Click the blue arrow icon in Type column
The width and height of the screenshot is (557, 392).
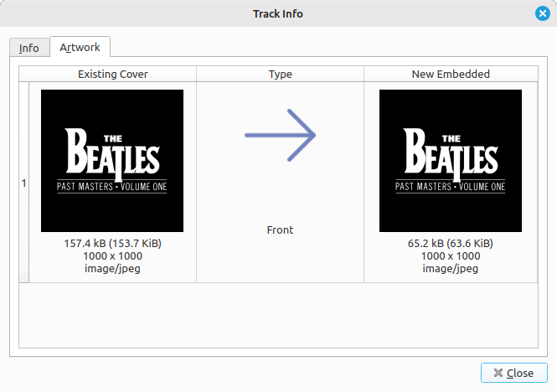pos(281,135)
